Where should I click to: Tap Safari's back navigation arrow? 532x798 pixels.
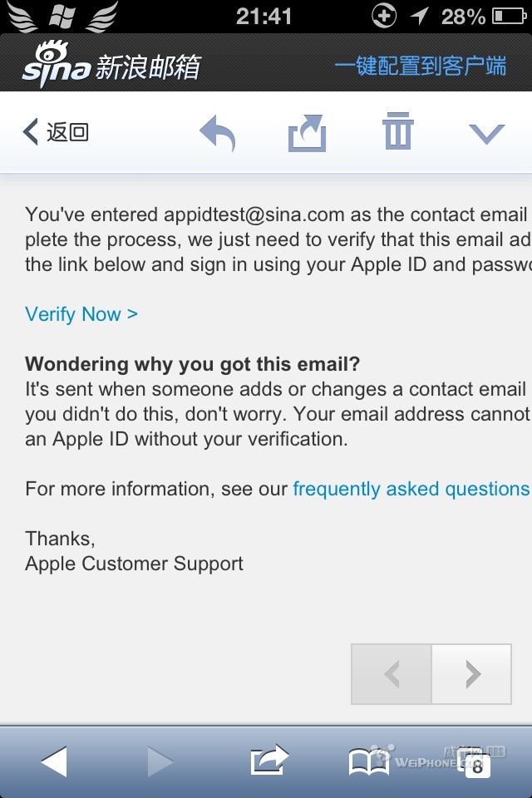[x=54, y=761]
